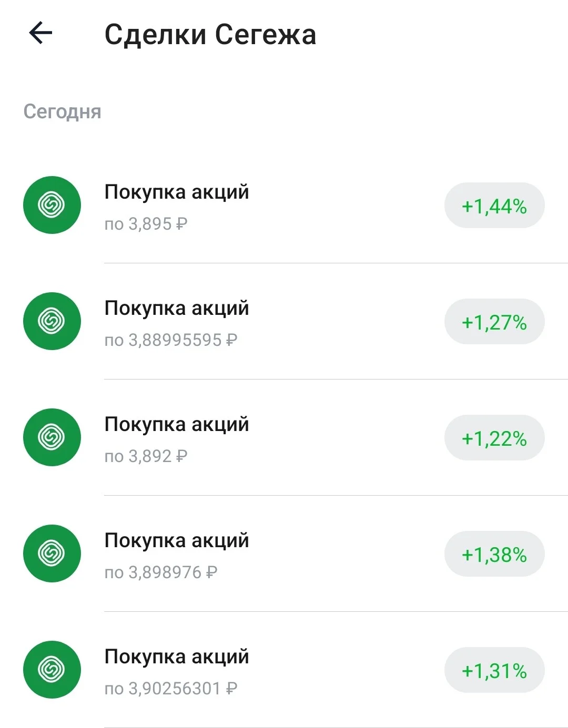
Task: Select the +1,38% gain badge
Action: click(494, 554)
